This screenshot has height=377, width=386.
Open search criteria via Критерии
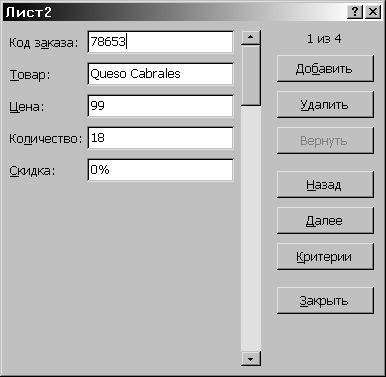325,257
